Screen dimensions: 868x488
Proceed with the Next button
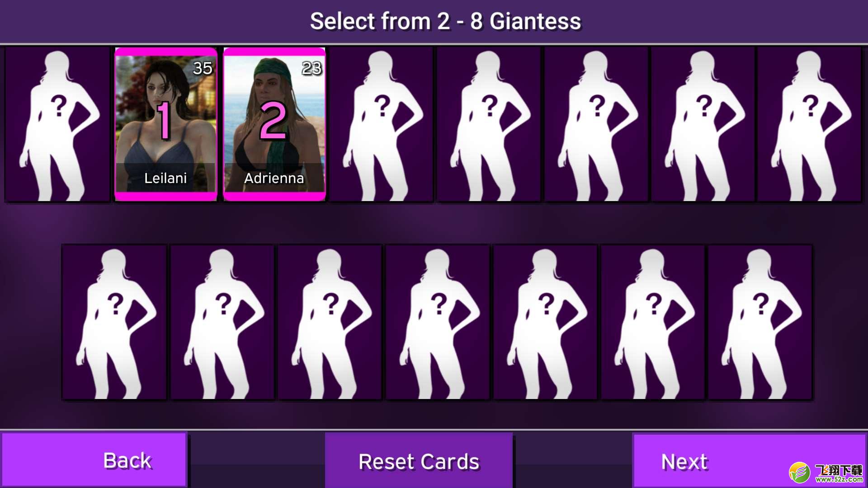coord(750,461)
